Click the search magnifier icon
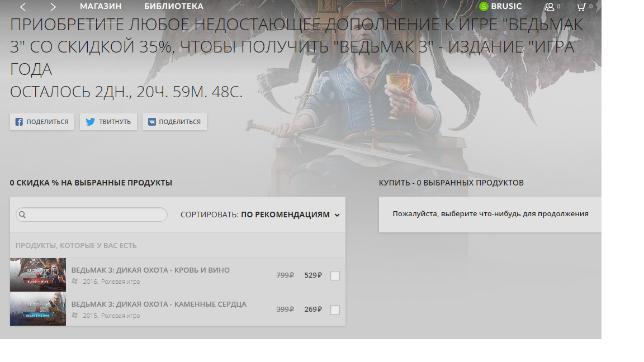Viewport: 644px width, 362px height. [22, 215]
